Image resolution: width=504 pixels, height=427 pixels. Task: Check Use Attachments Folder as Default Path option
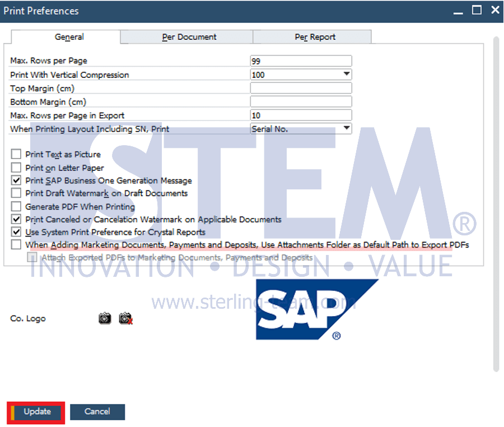tap(16, 244)
